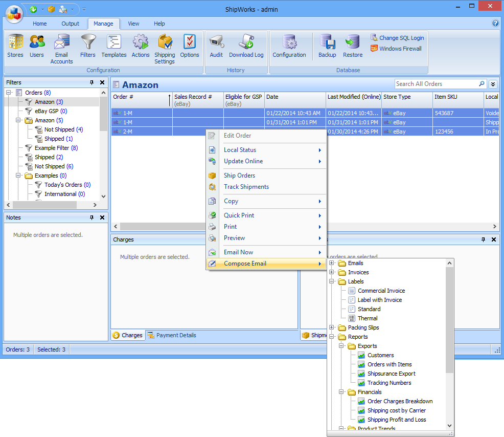Viewport: 504px width, 437px height.
Task: Select the Commercial Invoice template
Action: (381, 291)
